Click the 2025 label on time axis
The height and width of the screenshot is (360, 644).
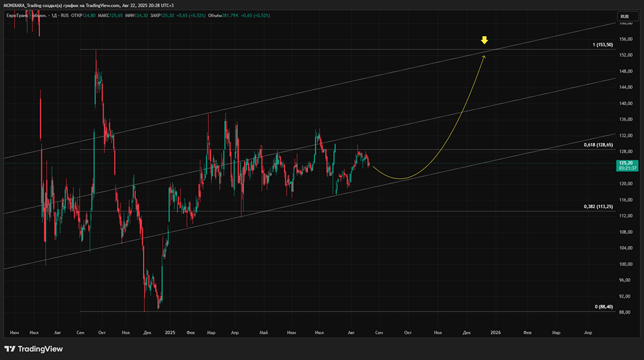[169, 332]
